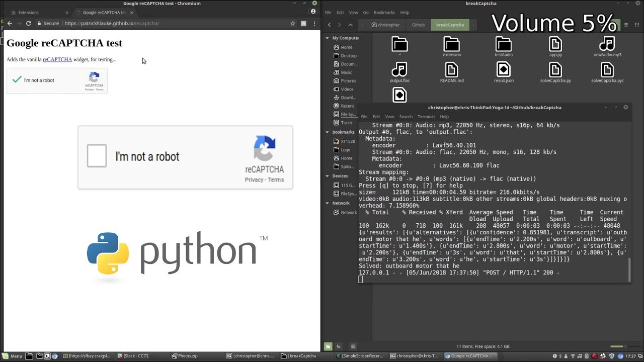Focus the Chromium address bar
Viewport: 644px width, 362px height.
pyautogui.click(x=161, y=23)
